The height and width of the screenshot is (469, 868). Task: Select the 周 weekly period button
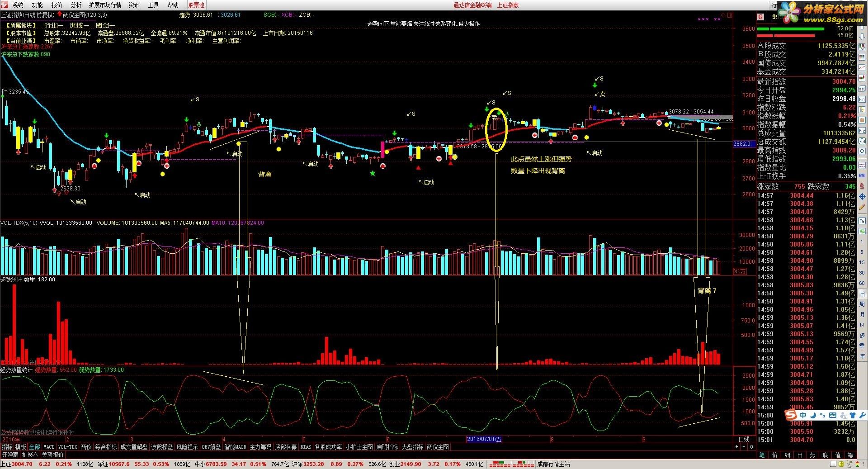point(862,304)
